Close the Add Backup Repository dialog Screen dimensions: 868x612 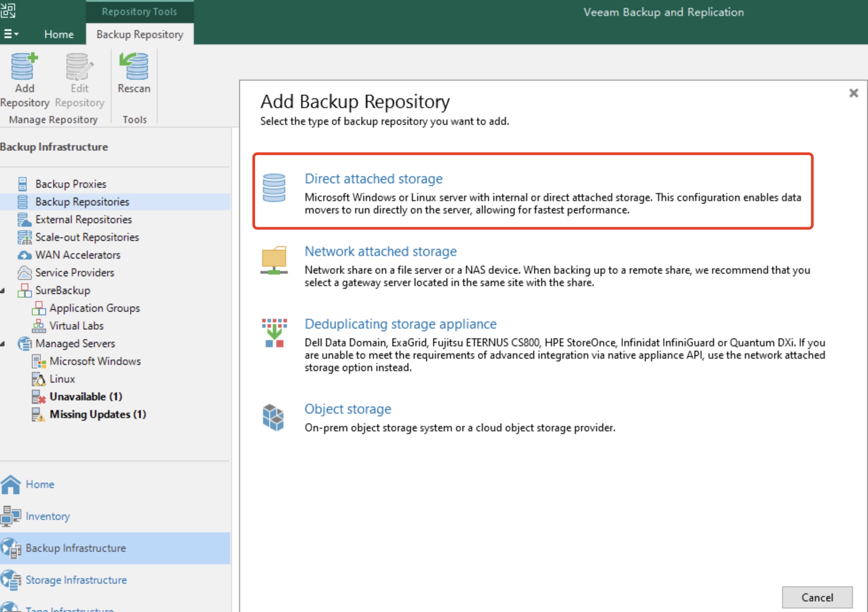(x=853, y=93)
